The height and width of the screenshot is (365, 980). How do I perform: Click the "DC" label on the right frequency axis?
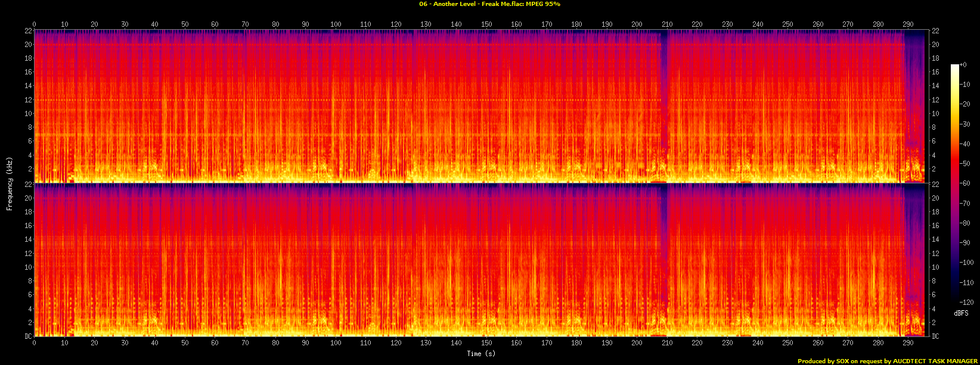(x=935, y=336)
